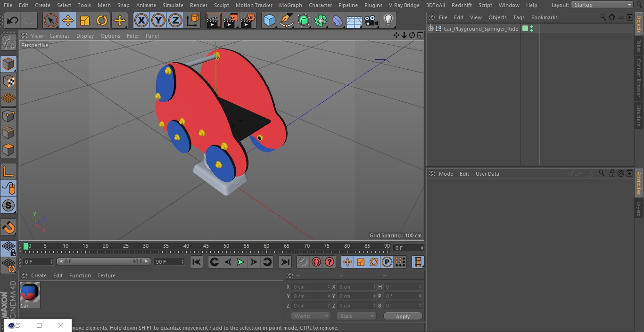644x332 pixels.
Task: Select the Scale tool
Action: coord(85,20)
